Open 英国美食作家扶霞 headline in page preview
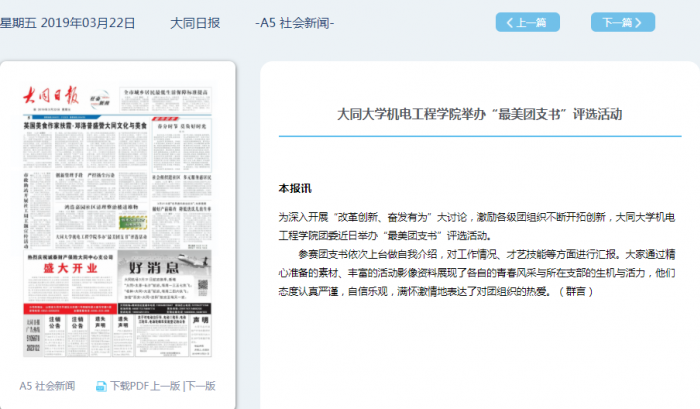This screenshot has height=409, width=700. (x=85, y=128)
